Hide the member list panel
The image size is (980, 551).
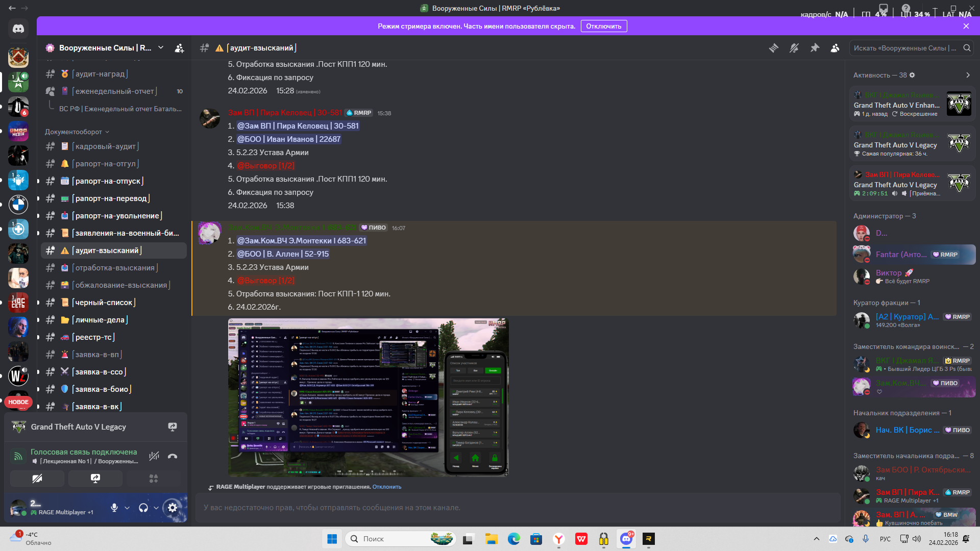tap(835, 48)
